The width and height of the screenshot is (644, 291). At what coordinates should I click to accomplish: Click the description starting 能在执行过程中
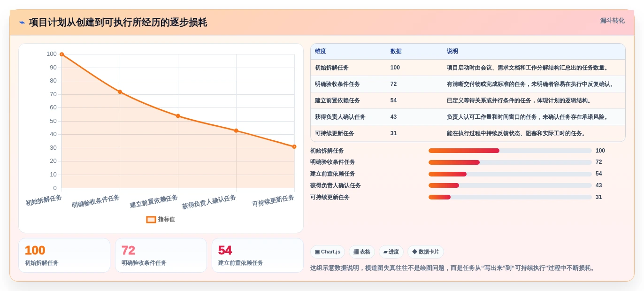[517, 133]
